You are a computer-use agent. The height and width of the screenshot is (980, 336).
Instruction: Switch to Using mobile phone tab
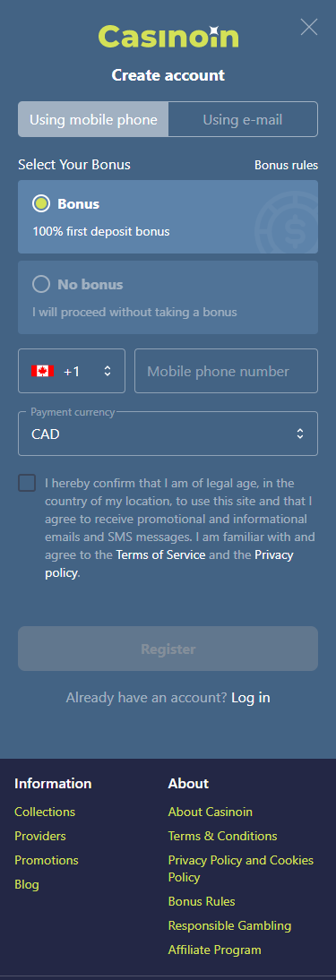coord(93,119)
